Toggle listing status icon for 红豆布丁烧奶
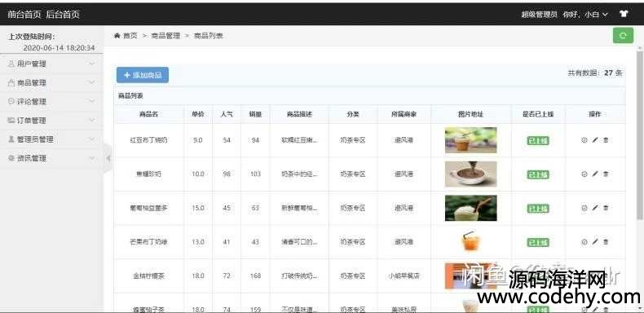This screenshot has height=313, width=644. [x=584, y=140]
